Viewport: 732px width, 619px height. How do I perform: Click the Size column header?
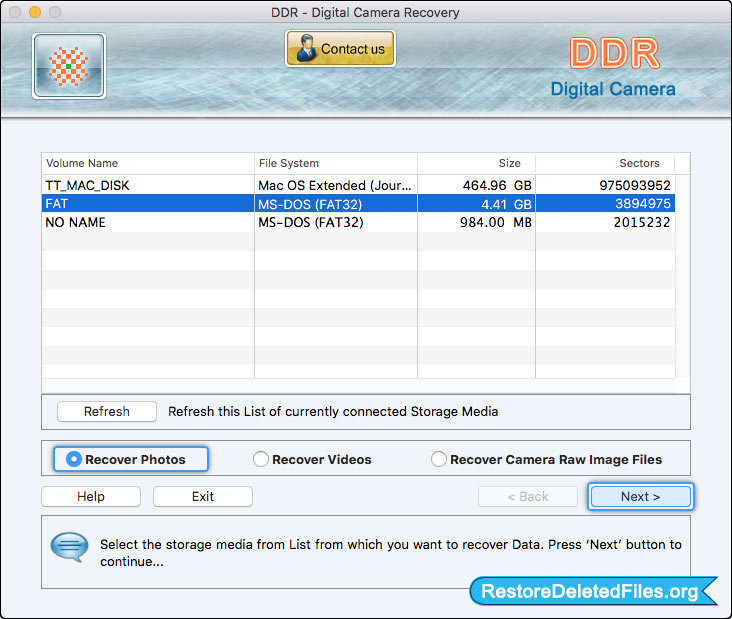pos(476,163)
